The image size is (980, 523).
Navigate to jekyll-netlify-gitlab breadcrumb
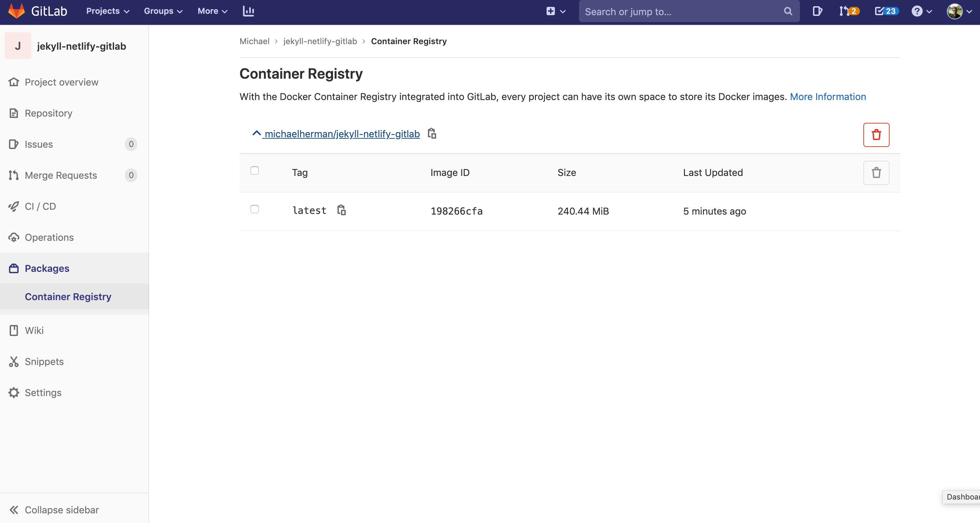tap(320, 41)
